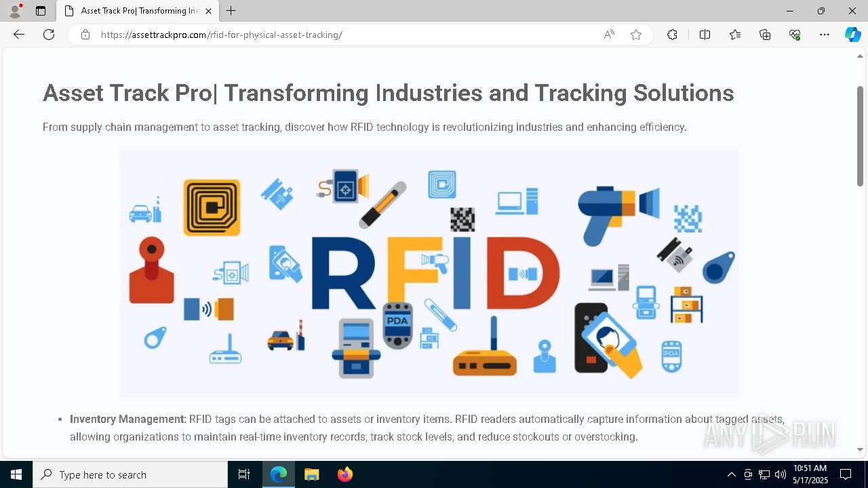Viewport: 868px width, 488px height.
Task: Launch Copilot sidebar
Action: [x=852, y=35]
